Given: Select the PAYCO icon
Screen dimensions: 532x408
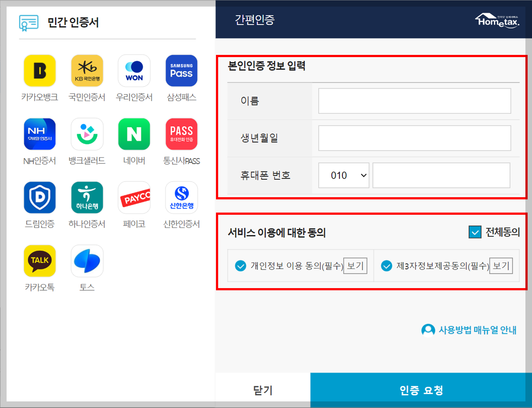Looking at the screenshot, I should click(x=134, y=198).
